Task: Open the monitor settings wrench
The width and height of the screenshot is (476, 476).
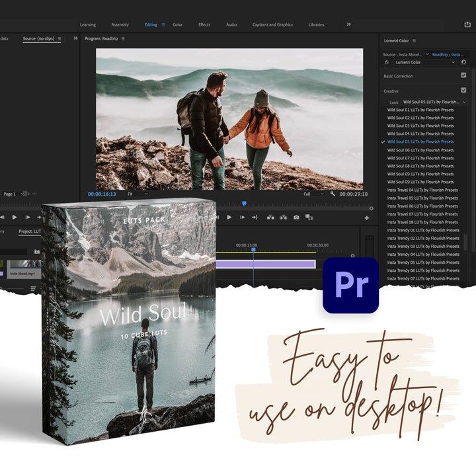Action: [x=331, y=194]
